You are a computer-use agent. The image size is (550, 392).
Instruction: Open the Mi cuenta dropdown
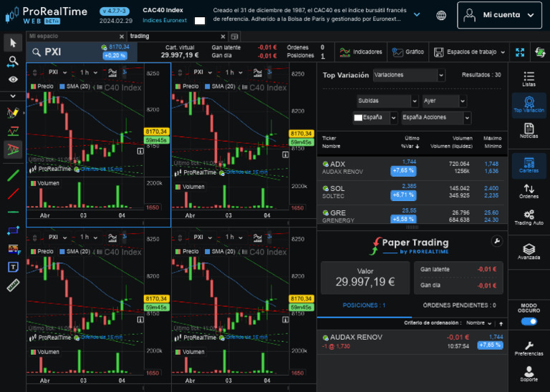tap(499, 15)
